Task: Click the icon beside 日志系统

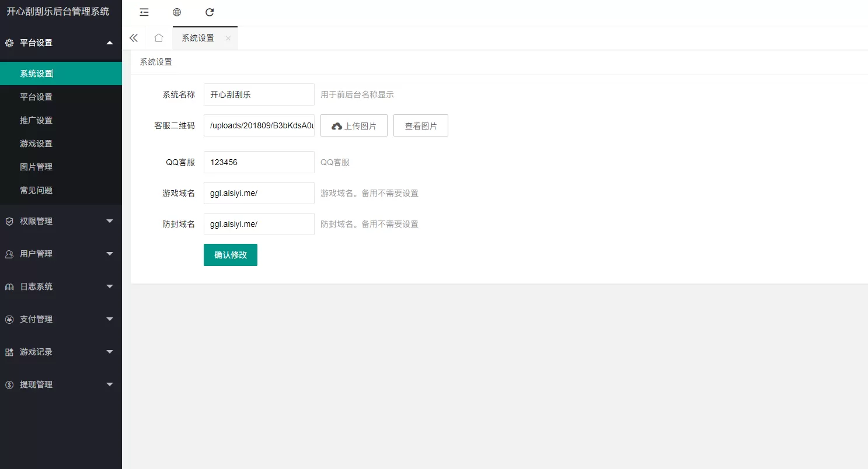Action: click(8, 286)
